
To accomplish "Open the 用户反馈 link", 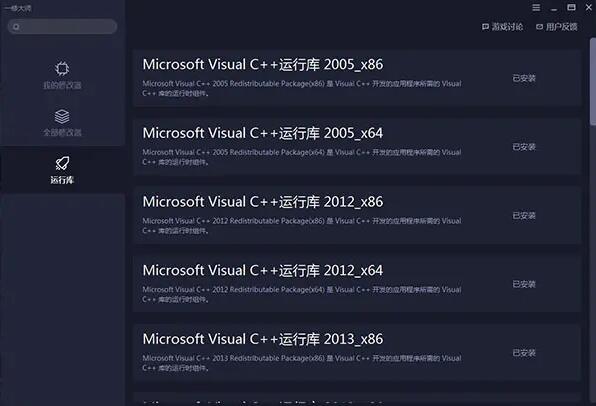I will coord(562,27).
